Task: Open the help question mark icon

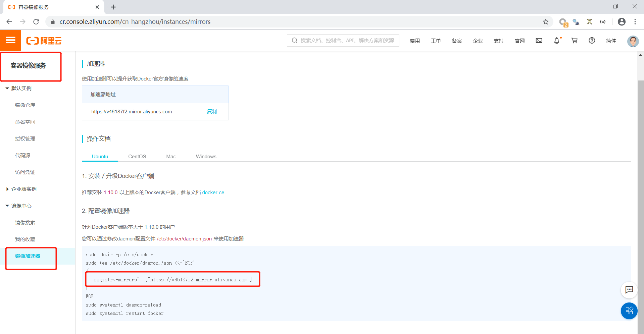Action: (x=592, y=41)
